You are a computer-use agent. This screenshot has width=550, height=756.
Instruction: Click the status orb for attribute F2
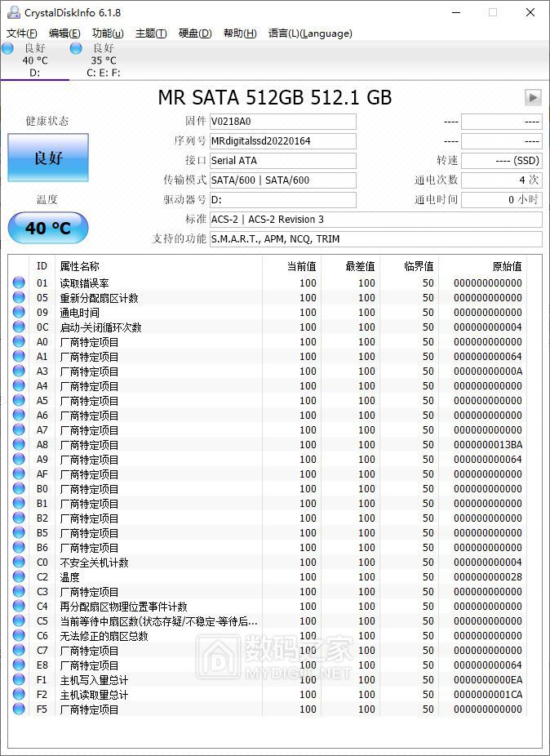pos(19,694)
